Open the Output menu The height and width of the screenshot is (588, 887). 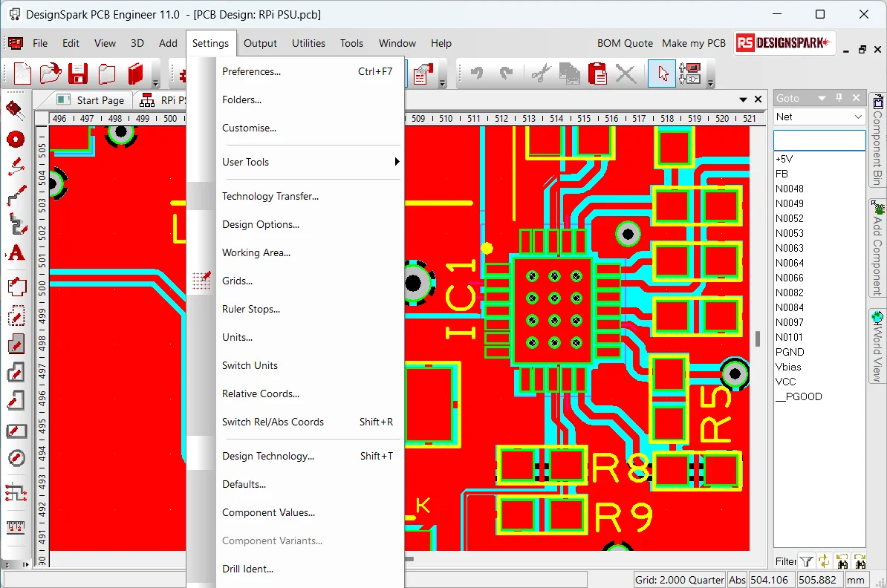[x=260, y=43]
